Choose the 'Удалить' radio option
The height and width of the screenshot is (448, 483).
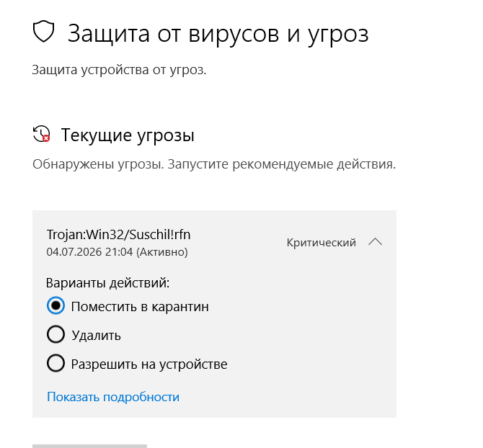click(56, 334)
